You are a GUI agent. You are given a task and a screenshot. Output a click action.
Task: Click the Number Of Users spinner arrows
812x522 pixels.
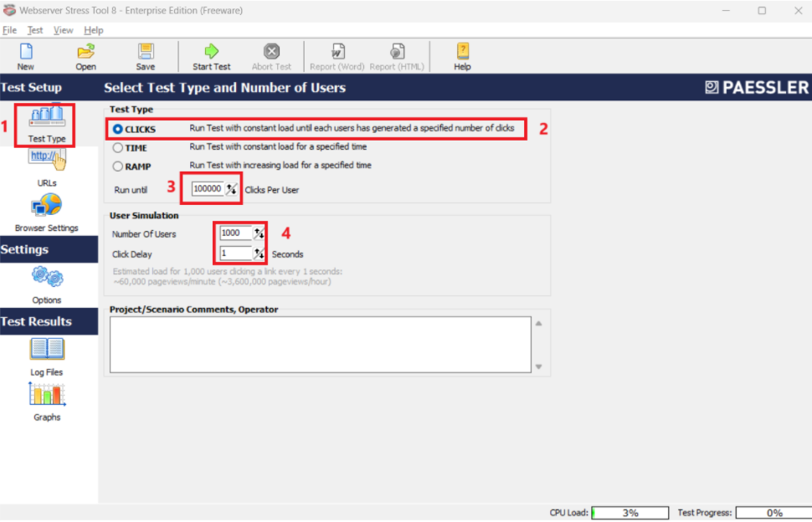point(259,233)
